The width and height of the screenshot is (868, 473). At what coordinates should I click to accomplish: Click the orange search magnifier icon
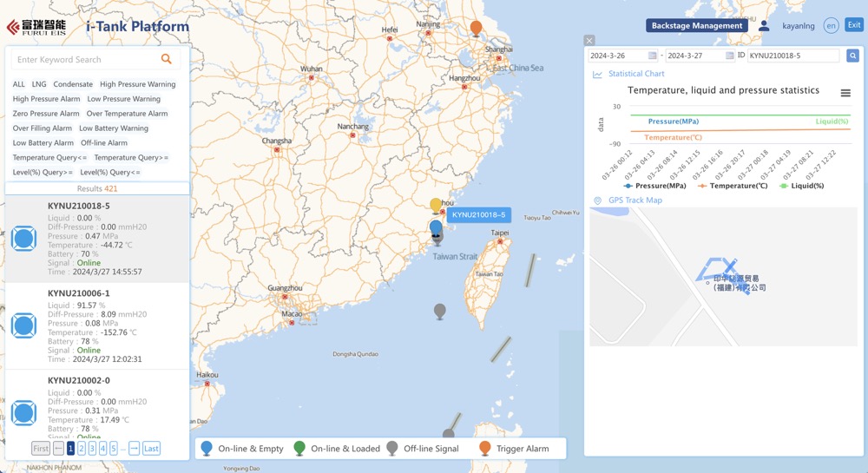coord(166,59)
